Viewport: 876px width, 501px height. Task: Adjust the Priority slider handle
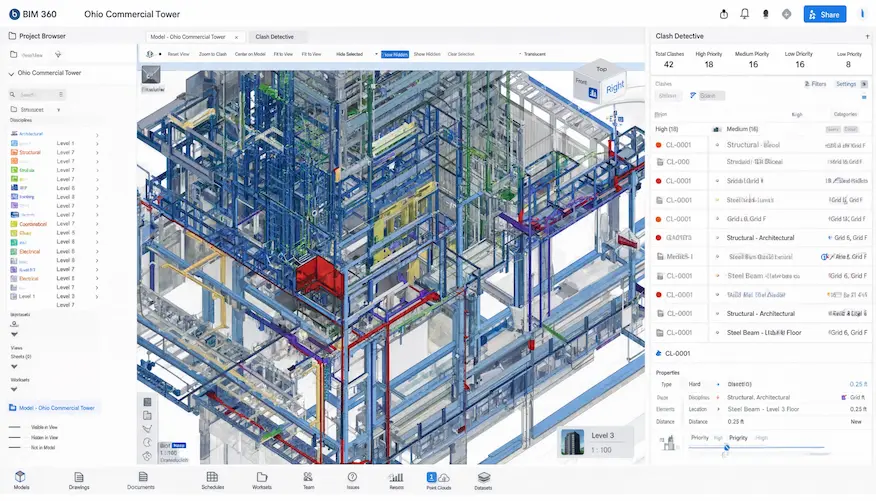click(726, 447)
